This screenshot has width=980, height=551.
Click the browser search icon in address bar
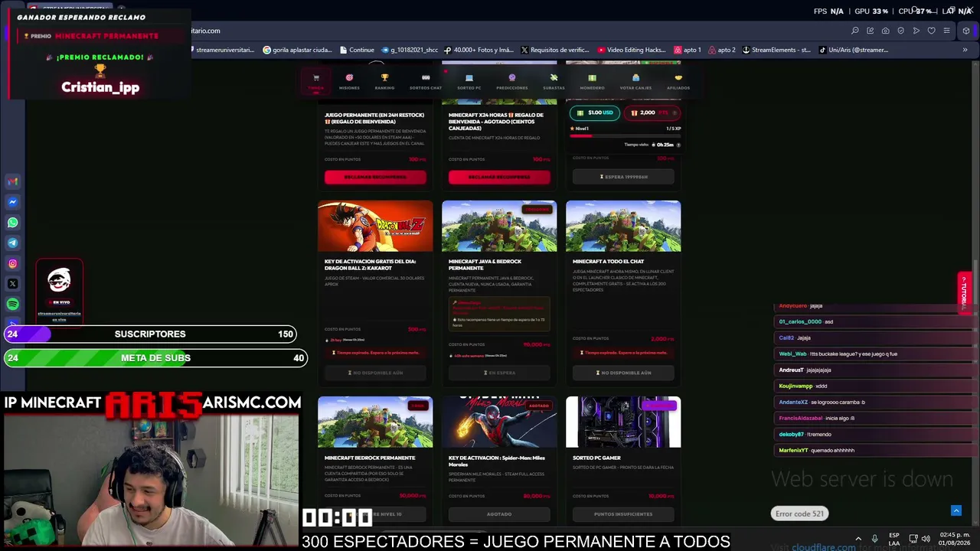click(x=855, y=31)
